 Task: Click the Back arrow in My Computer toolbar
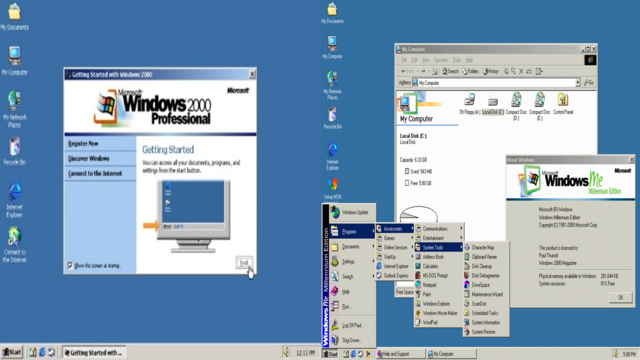[407, 71]
